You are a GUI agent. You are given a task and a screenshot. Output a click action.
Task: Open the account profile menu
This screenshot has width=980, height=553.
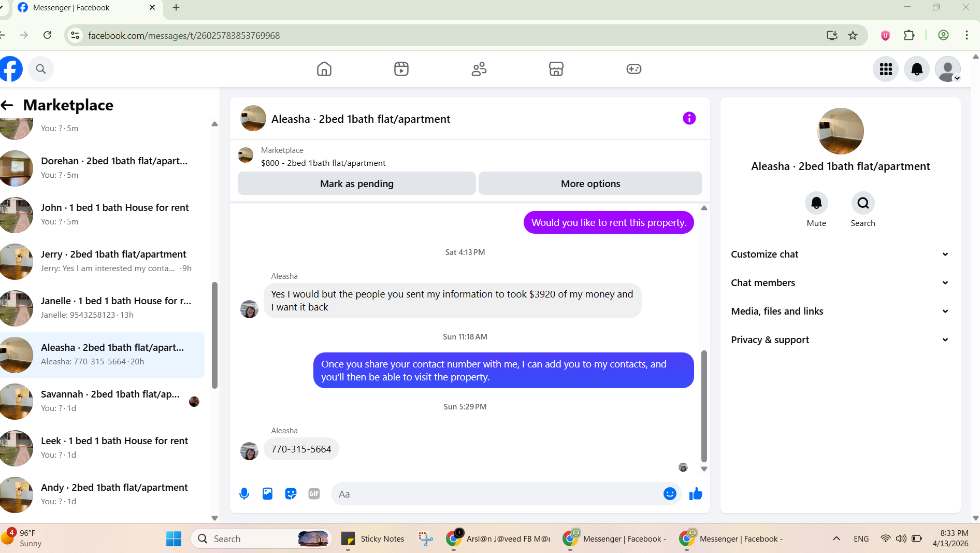[948, 69]
